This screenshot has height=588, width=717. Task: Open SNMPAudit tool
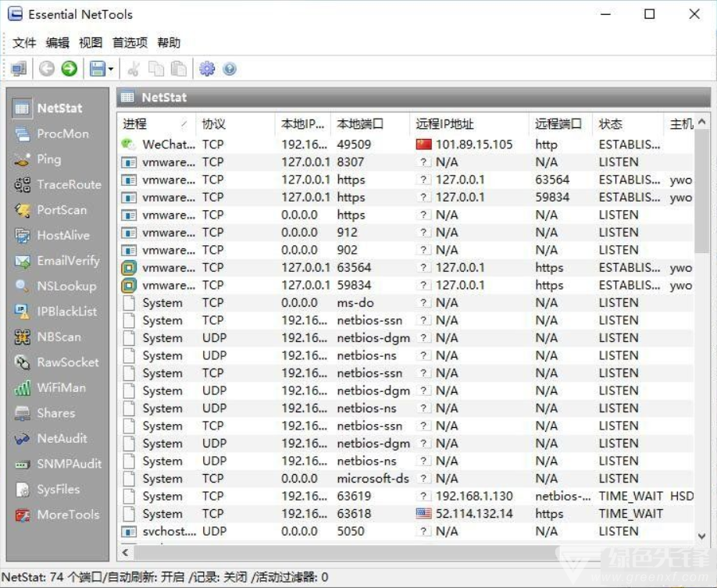click(58, 464)
